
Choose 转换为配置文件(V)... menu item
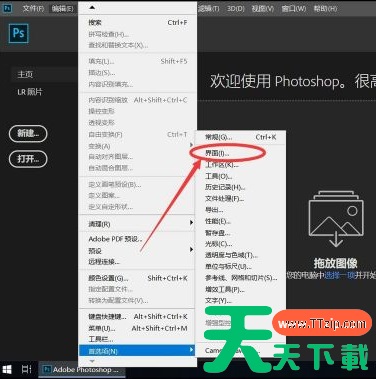click(x=137, y=300)
